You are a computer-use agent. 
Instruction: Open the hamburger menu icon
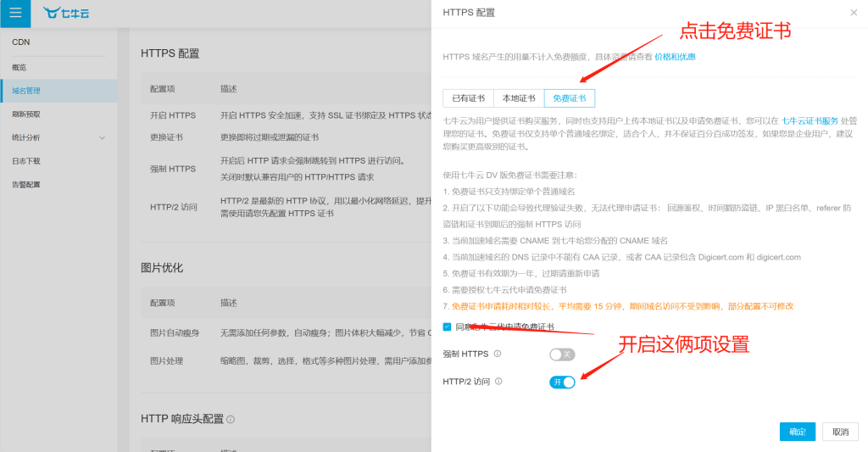pos(15,12)
